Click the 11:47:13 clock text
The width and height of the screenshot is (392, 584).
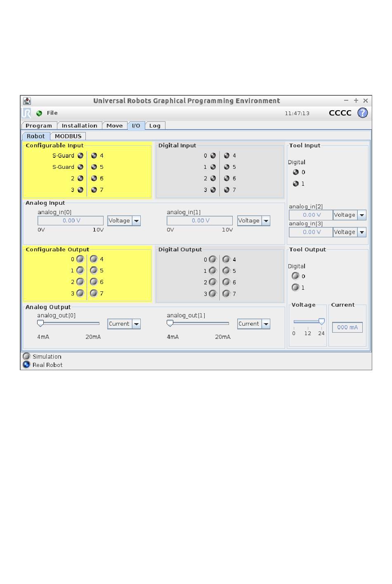pos(297,113)
